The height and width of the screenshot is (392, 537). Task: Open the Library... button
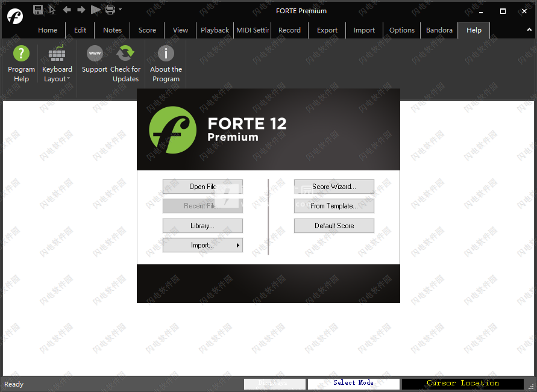click(203, 226)
